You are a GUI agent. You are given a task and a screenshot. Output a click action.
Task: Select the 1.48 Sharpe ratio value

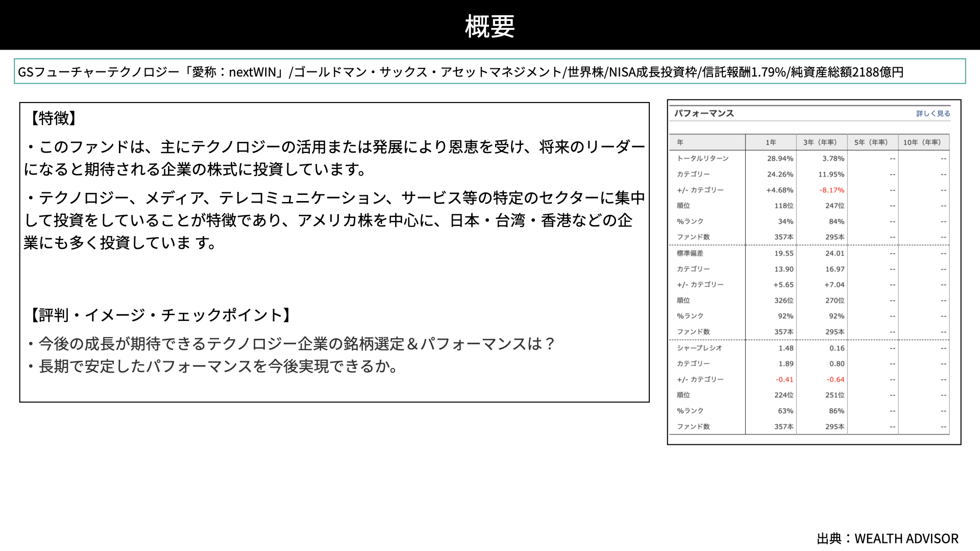click(x=786, y=348)
